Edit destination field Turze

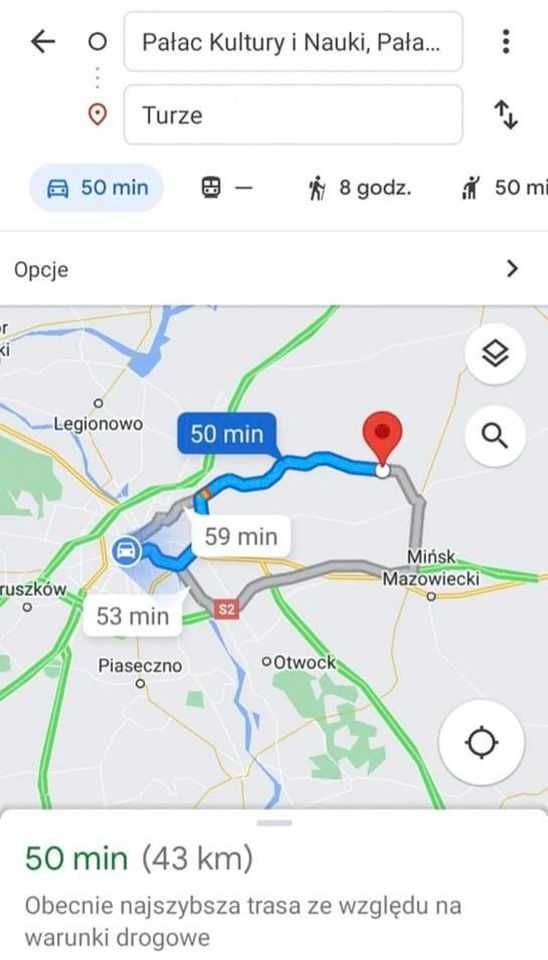click(x=293, y=114)
